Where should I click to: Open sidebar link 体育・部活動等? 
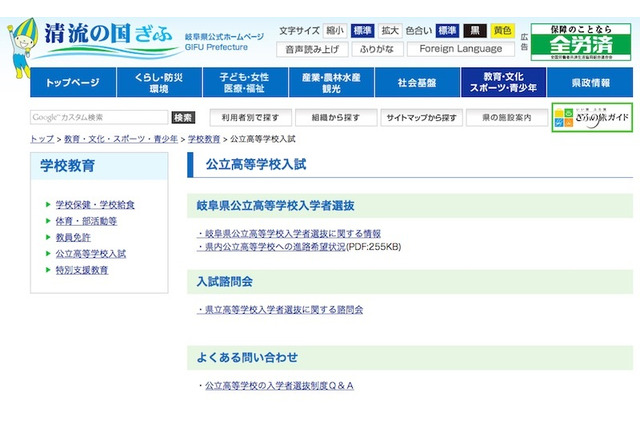(86, 221)
